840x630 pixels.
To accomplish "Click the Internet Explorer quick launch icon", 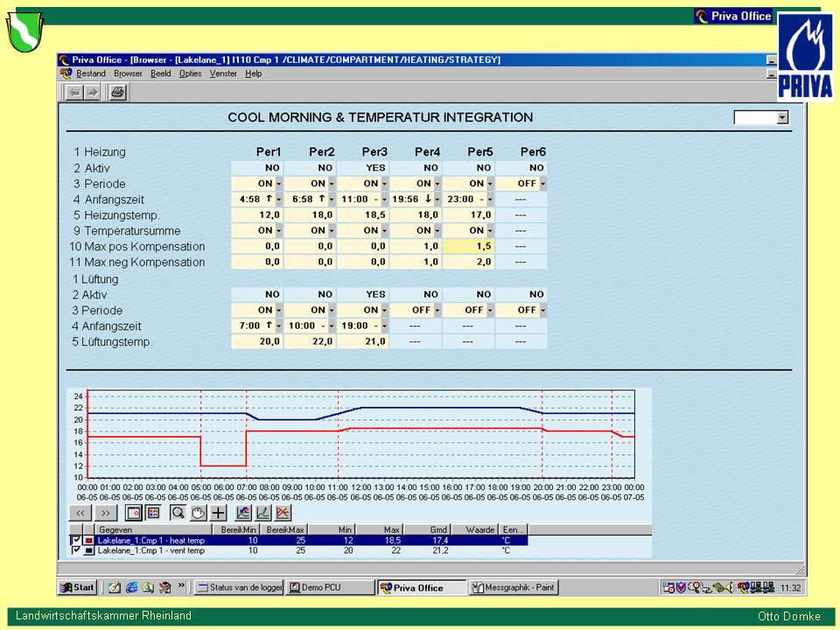I will tap(131, 587).
